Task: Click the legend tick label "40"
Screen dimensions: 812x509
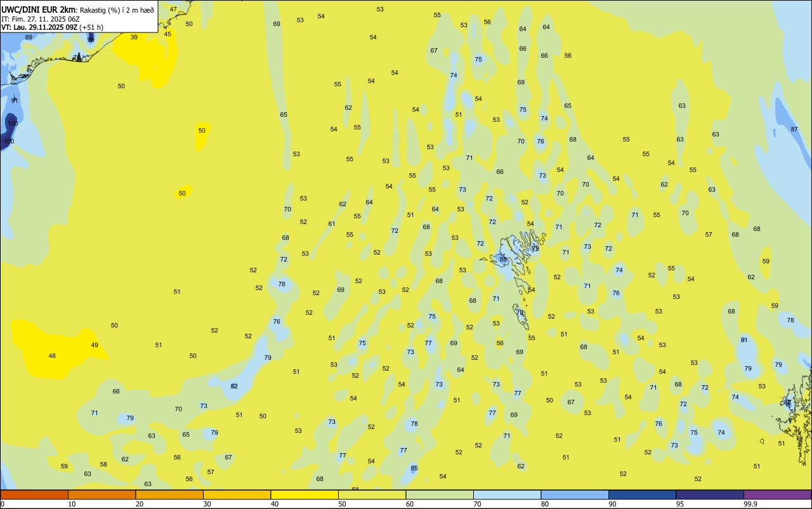Action: (275, 504)
